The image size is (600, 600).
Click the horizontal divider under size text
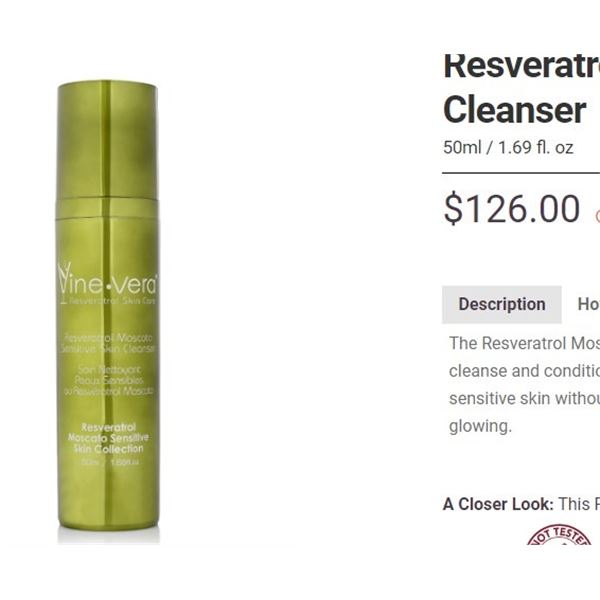click(521, 173)
